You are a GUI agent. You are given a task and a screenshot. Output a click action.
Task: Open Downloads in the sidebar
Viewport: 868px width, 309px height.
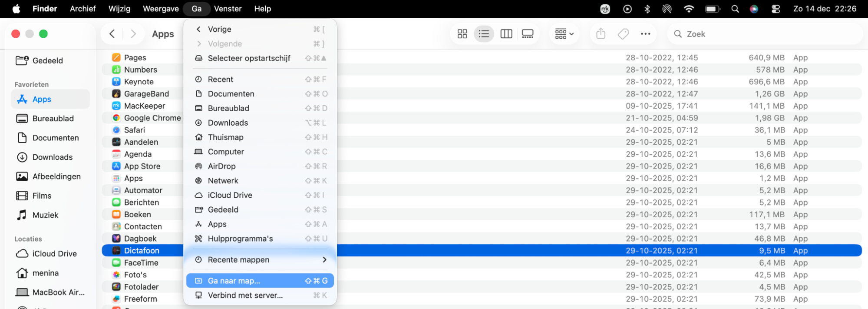tap(52, 157)
